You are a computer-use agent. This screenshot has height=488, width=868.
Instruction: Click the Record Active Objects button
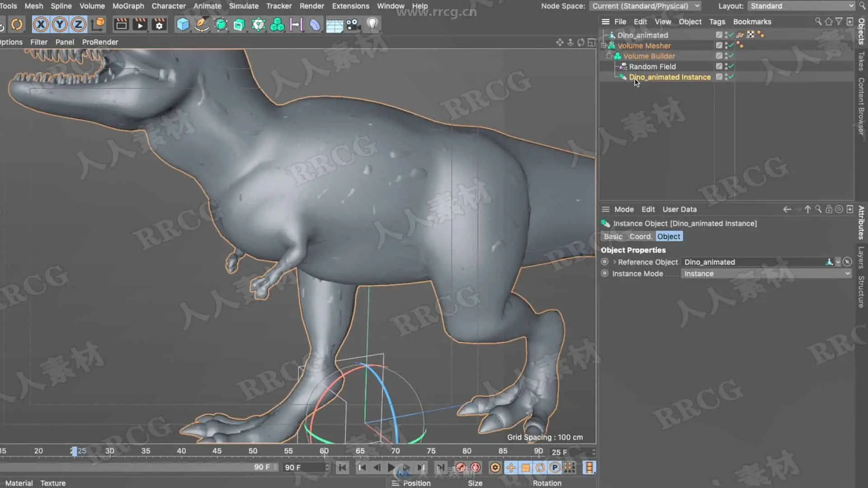461,468
